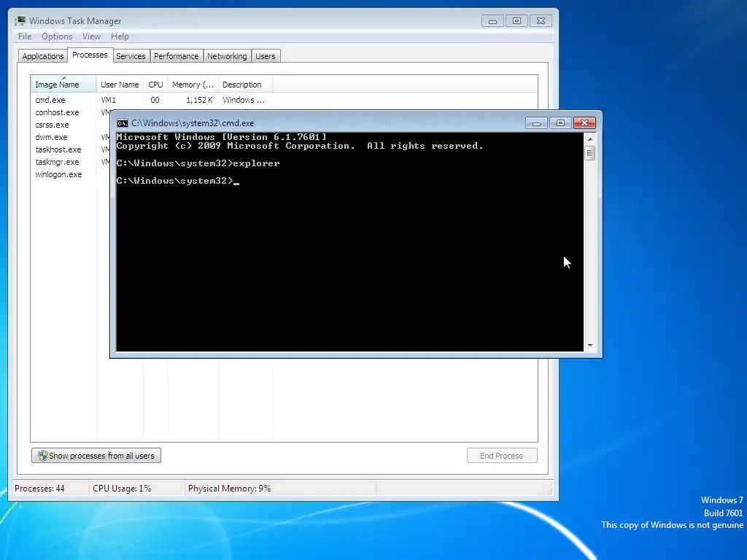This screenshot has height=560, width=747.
Task: Maximize the cmd.exe window
Action: 560,123
